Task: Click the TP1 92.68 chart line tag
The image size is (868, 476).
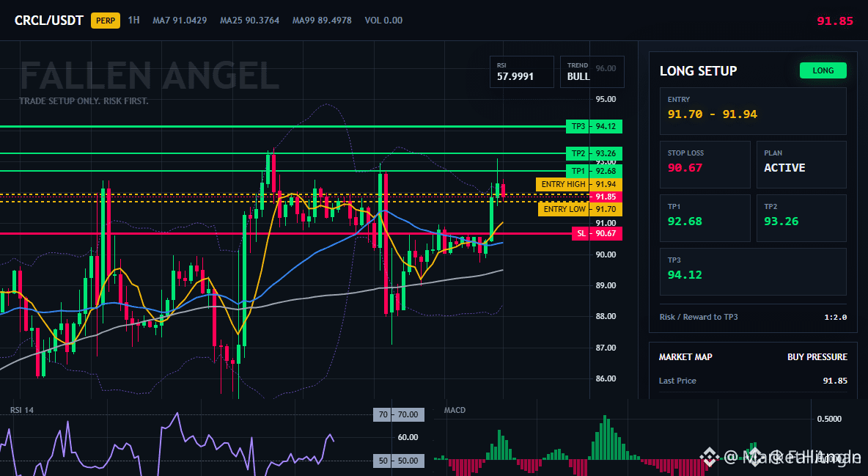Action: 594,171
